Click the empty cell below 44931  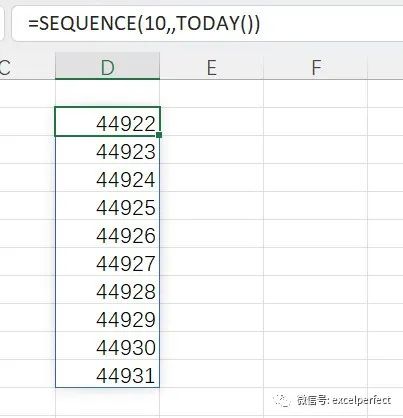click(107, 402)
